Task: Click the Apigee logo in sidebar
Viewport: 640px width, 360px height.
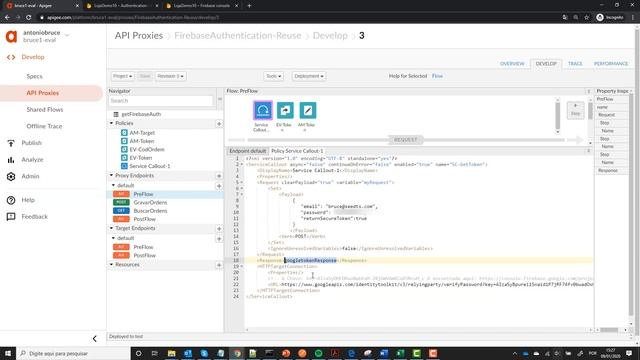Action: click(x=11, y=36)
